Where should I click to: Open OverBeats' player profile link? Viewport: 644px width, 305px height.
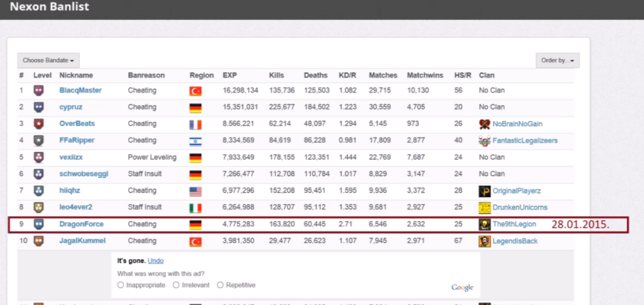77,124
